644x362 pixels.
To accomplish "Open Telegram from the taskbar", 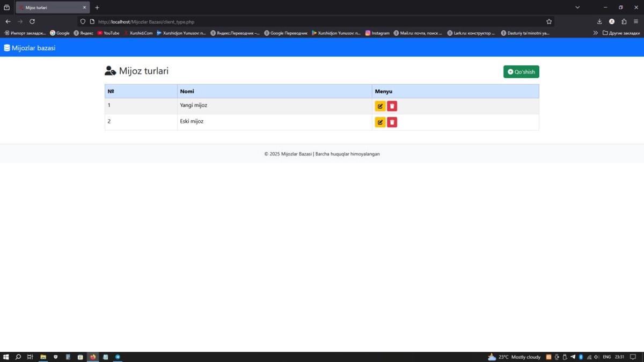I will coord(118,357).
